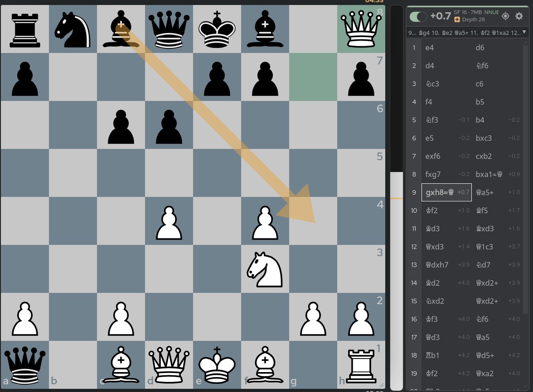Click the evaluation gauge bar
Viewport: 533px width, 392px height.
click(x=396, y=198)
